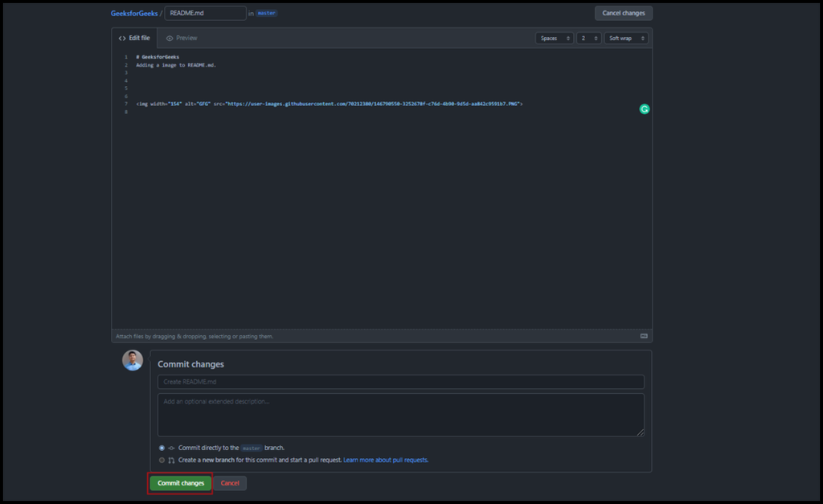Select create a new branch radio button
Viewport: 823px width, 504px height.
point(162,461)
